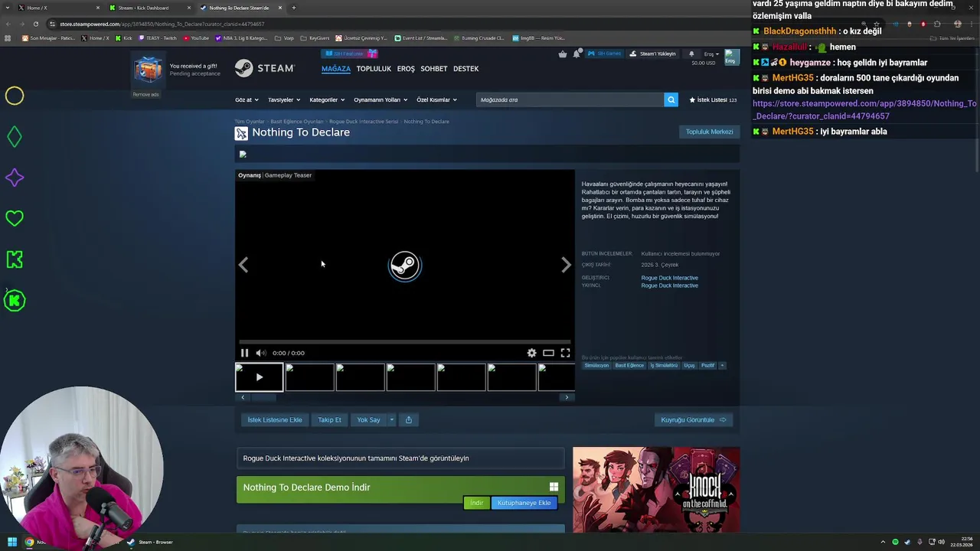Click the SIH Games button
980x551 pixels.
[604, 54]
